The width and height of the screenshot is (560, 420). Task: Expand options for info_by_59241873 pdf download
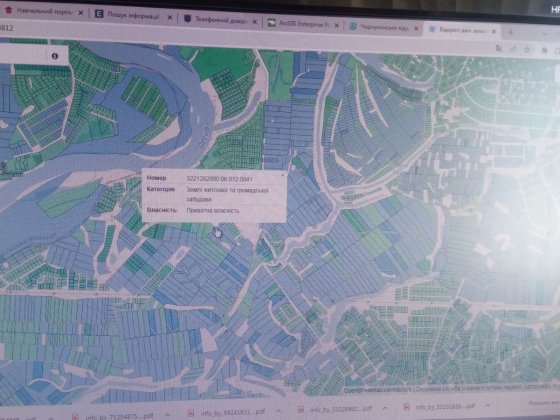(x=278, y=411)
